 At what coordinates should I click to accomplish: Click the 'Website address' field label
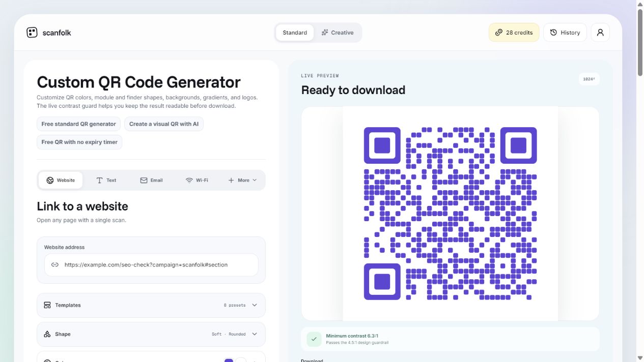coord(64,247)
